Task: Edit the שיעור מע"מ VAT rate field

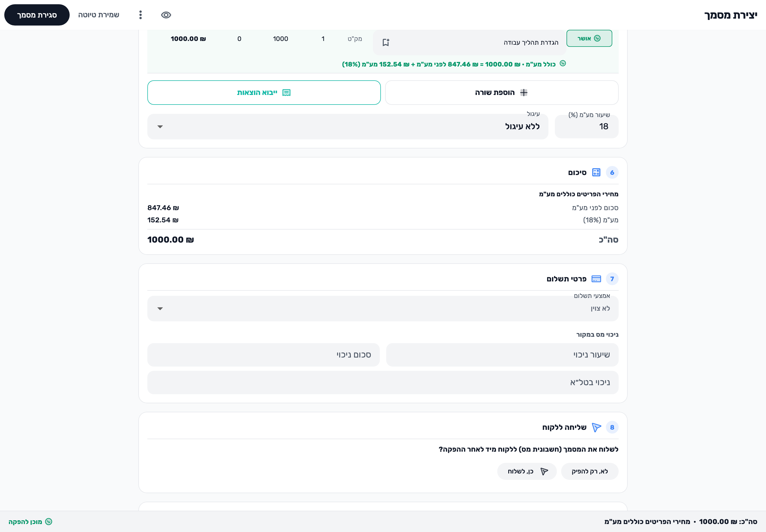Action: point(587,127)
